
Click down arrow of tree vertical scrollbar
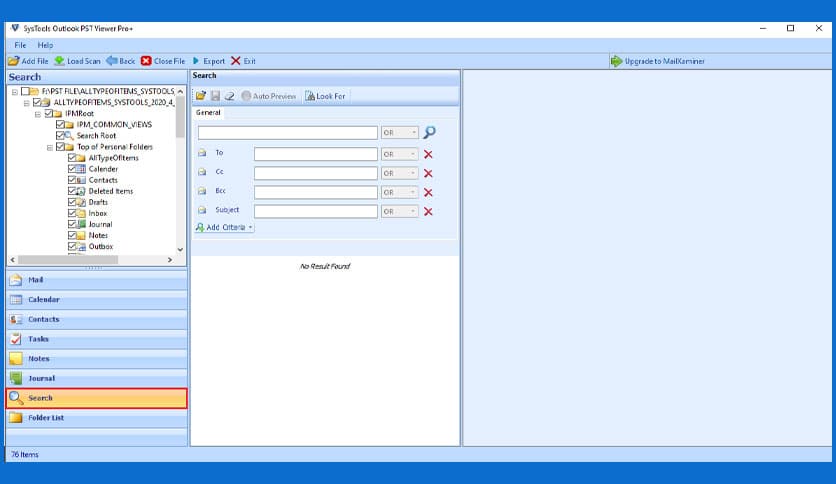(x=180, y=249)
